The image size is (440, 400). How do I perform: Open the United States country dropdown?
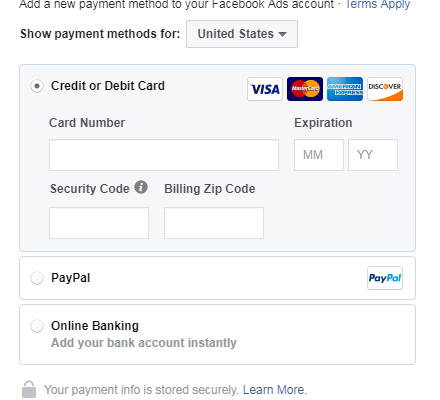242,34
